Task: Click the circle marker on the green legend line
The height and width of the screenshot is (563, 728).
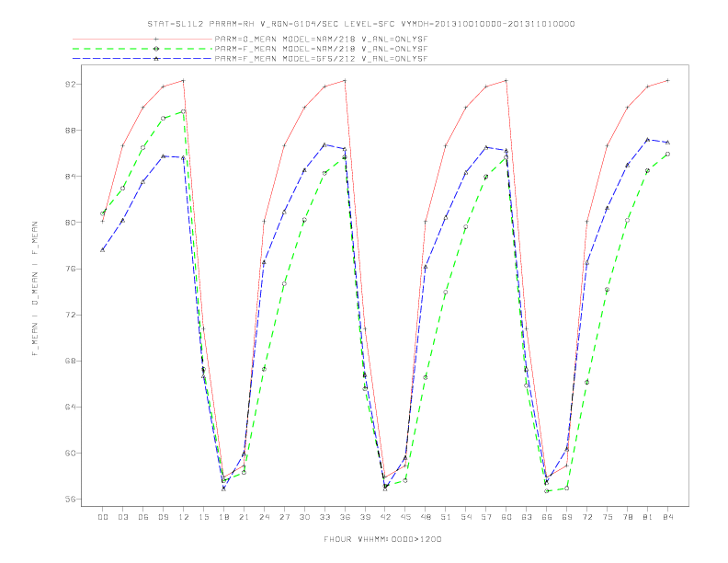Action: (x=156, y=49)
